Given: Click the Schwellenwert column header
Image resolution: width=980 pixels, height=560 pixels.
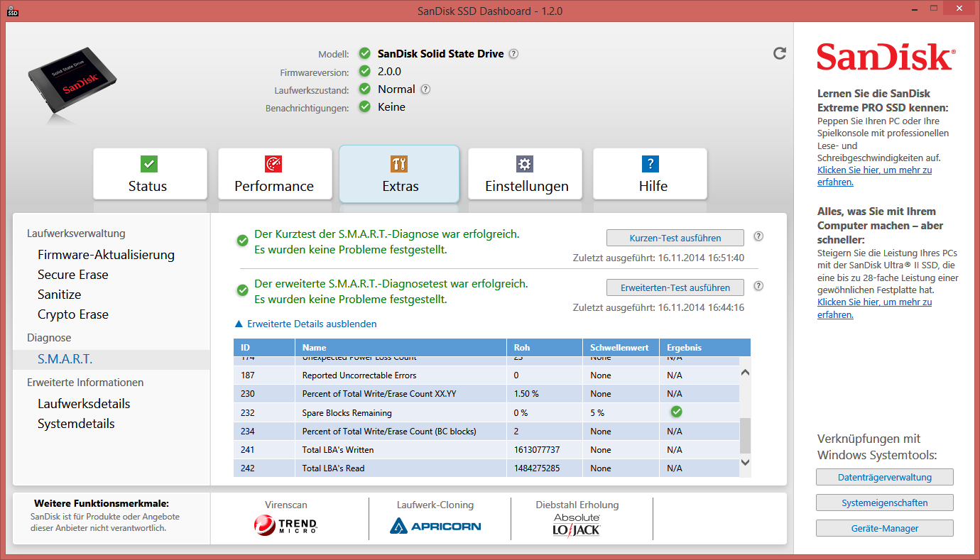Looking at the screenshot, I should click(621, 348).
